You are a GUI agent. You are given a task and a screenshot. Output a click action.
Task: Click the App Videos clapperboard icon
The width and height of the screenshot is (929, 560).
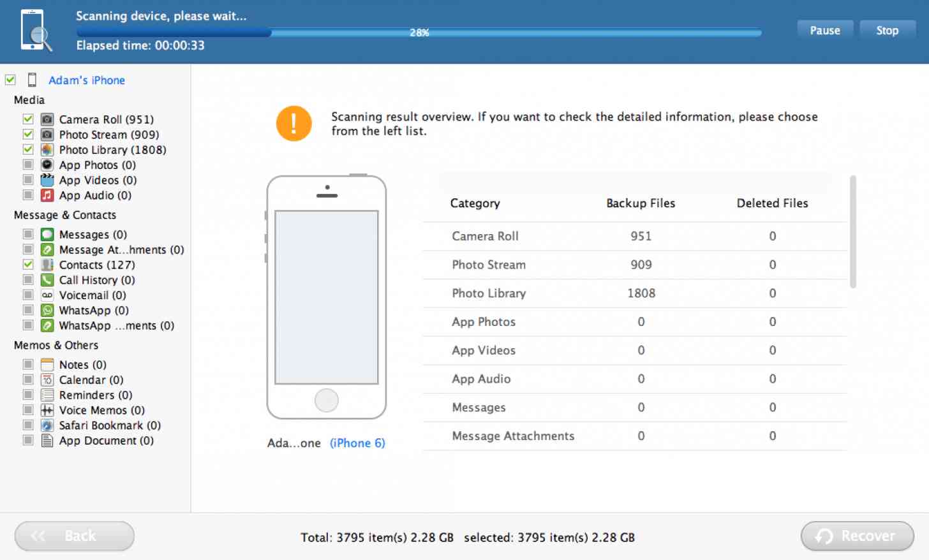coord(47,180)
